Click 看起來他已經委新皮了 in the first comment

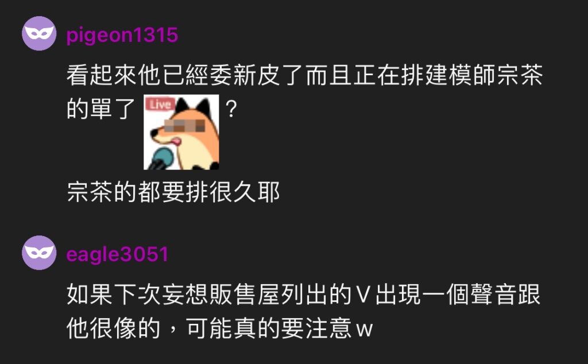[x=185, y=75]
